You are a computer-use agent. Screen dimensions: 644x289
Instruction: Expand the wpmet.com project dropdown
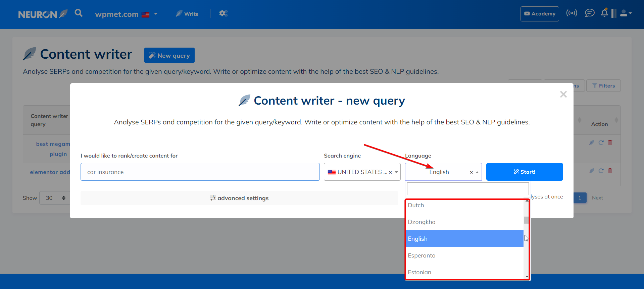pyautogui.click(x=126, y=14)
